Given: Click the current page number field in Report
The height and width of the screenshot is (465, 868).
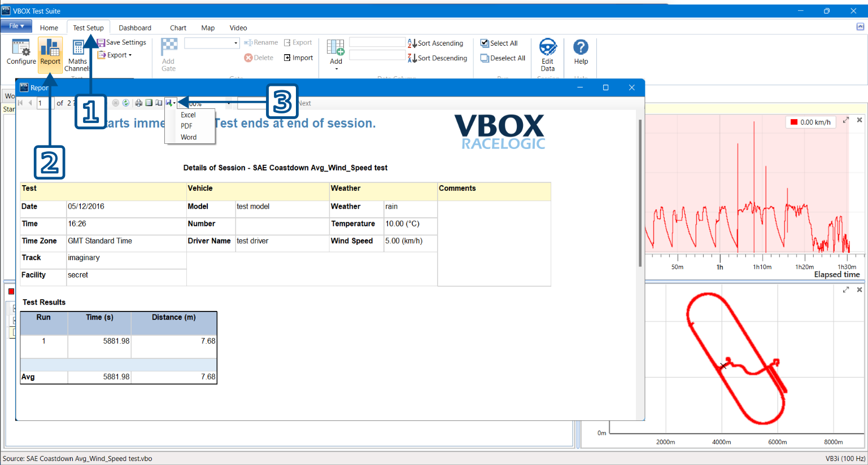Looking at the screenshot, I should point(45,103).
